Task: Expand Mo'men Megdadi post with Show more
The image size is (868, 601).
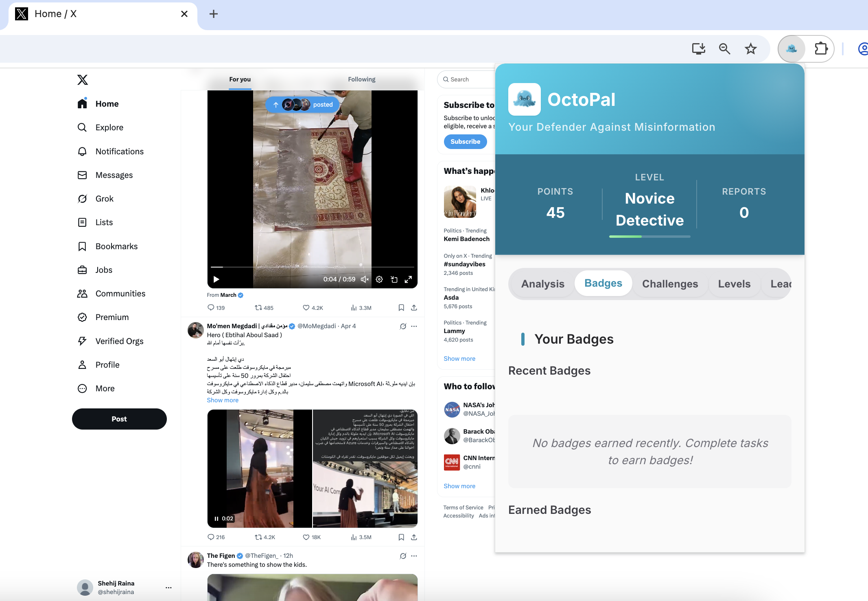Action: [x=223, y=400]
